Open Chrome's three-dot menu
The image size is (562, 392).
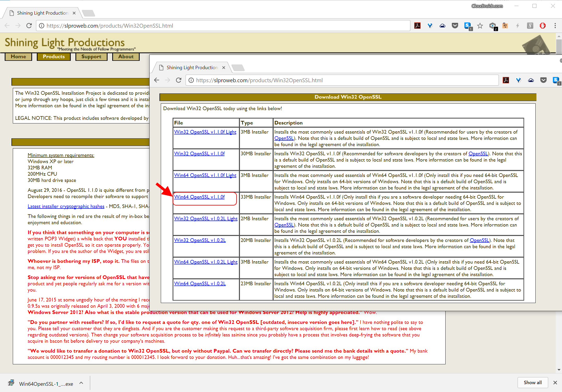click(555, 26)
